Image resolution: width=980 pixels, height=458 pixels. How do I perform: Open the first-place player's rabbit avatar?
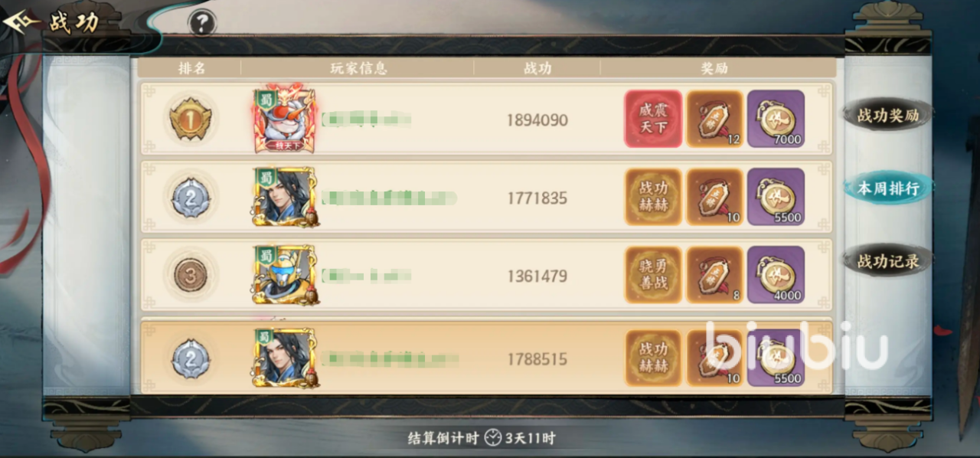pos(285,119)
